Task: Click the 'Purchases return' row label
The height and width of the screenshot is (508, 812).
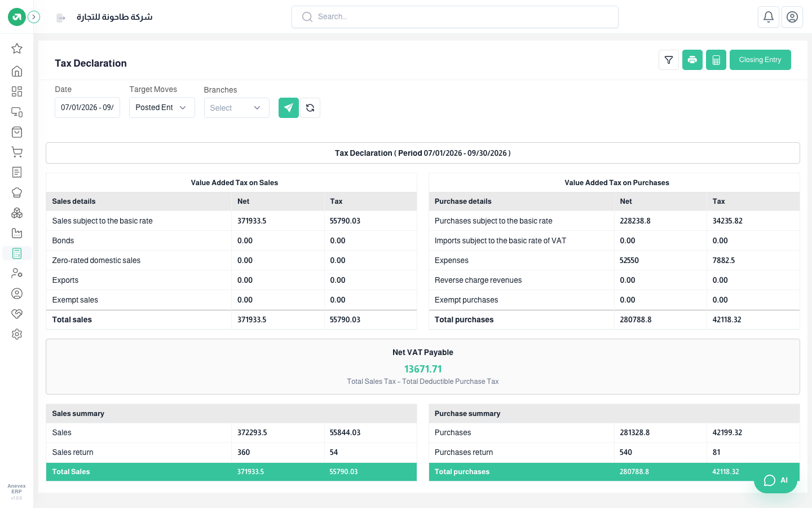Action: [464, 452]
